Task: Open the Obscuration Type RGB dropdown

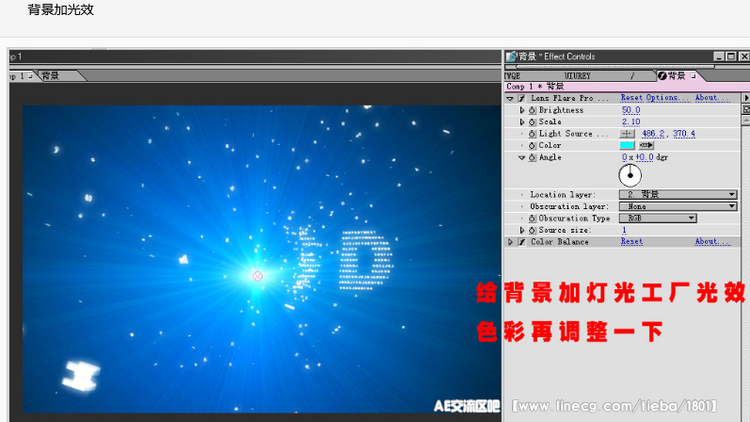Action: click(658, 218)
